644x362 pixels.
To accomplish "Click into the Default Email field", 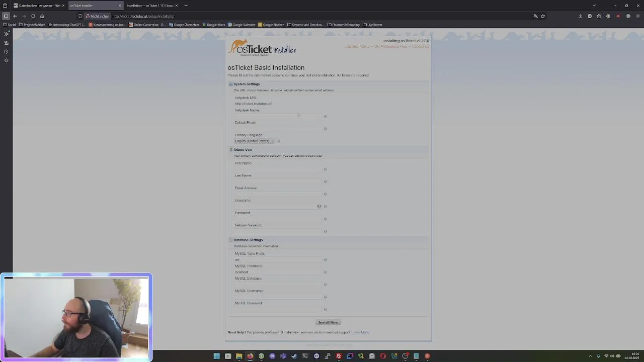I will pos(278,129).
